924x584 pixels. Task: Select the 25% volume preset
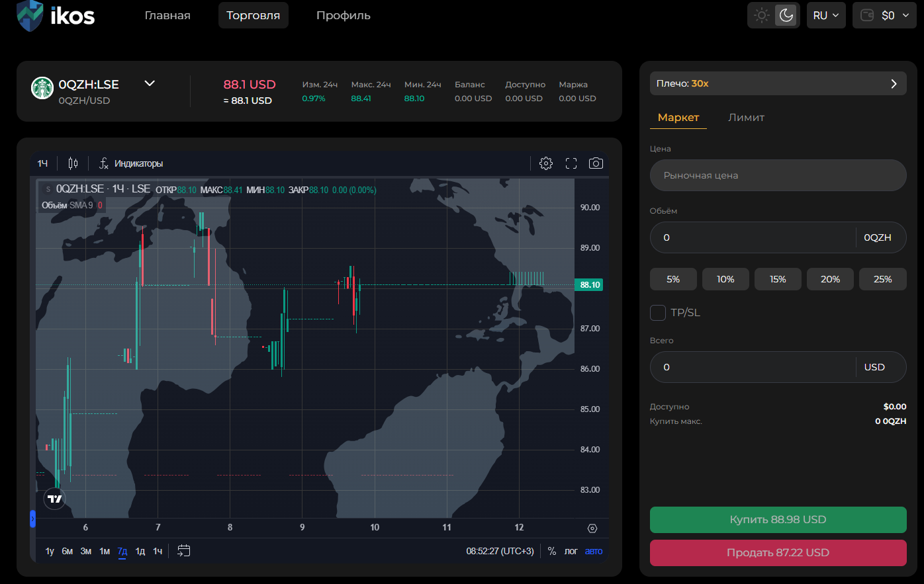point(882,279)
